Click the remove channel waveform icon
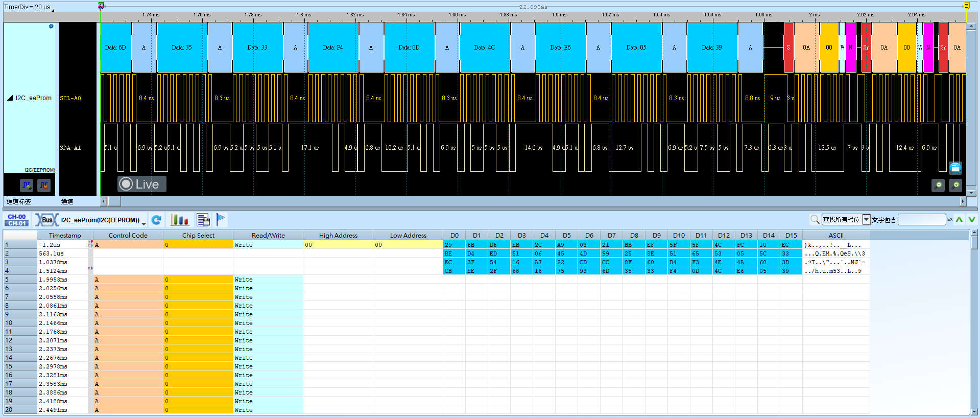 click(x=44, y=185)
